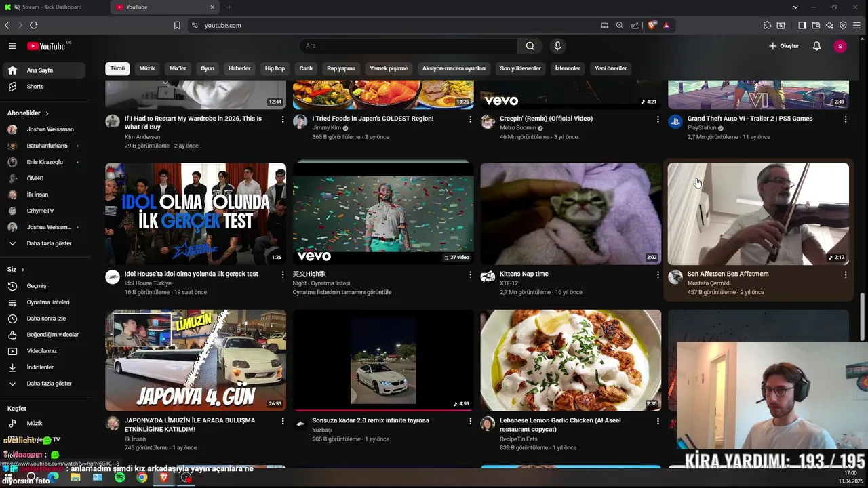Open Batuhanfurkan5 subscription channel
Image resolution: width=868 pixels, height=488 pixels.
[x=43, y=146]
